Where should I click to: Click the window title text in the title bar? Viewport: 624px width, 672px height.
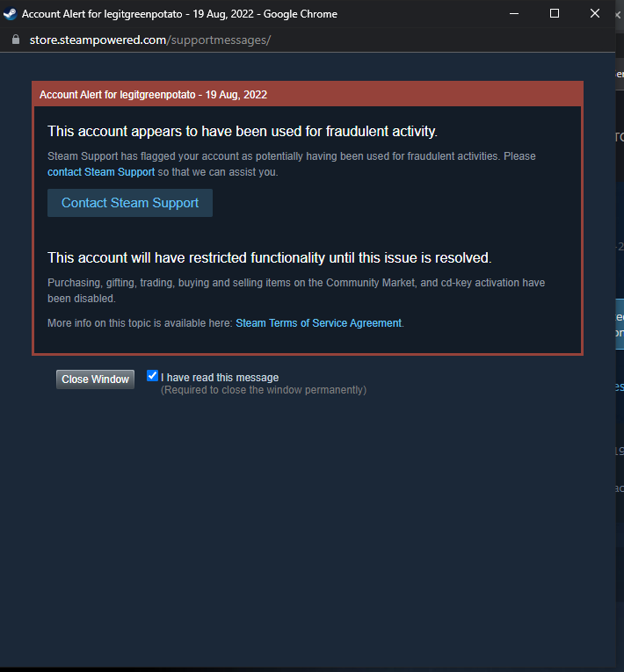pyautogui.click(x=179, y=14)
